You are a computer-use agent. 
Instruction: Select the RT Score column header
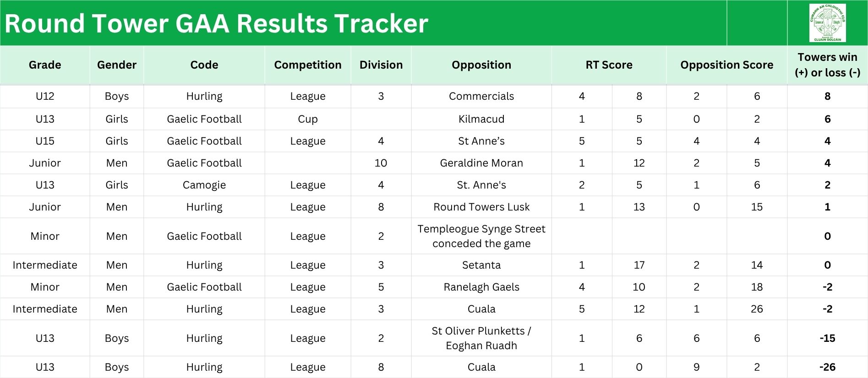point(609,65)
